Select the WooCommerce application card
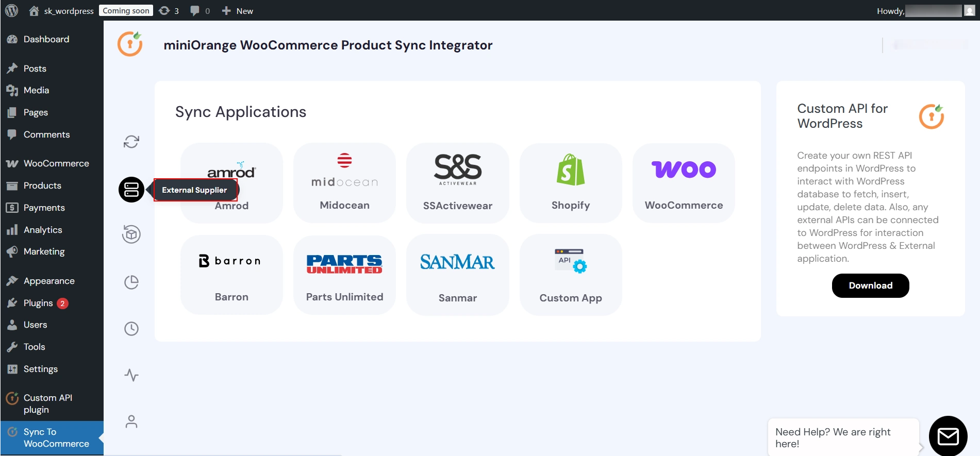The height and width of the screenshot is (456, 980). [684, 183]
